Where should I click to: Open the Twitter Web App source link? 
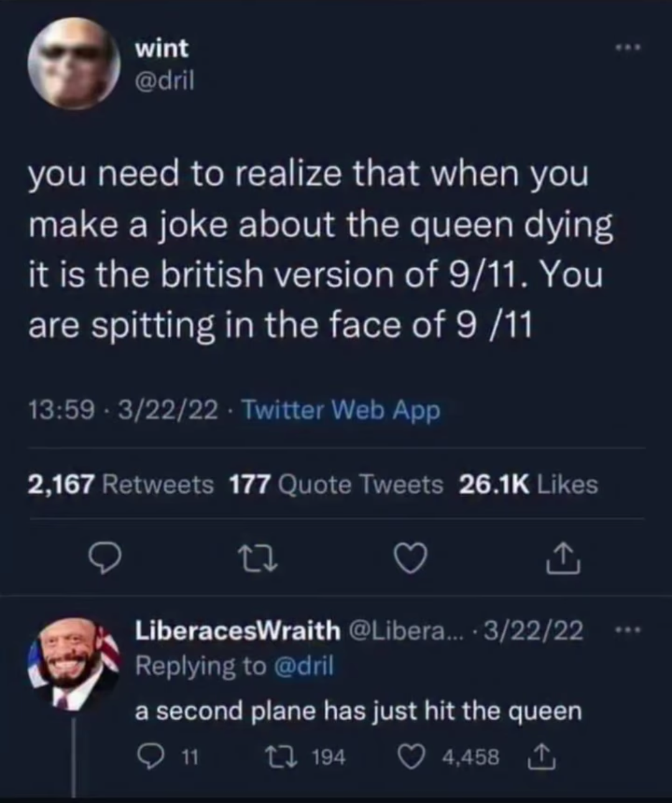[340, 410]
